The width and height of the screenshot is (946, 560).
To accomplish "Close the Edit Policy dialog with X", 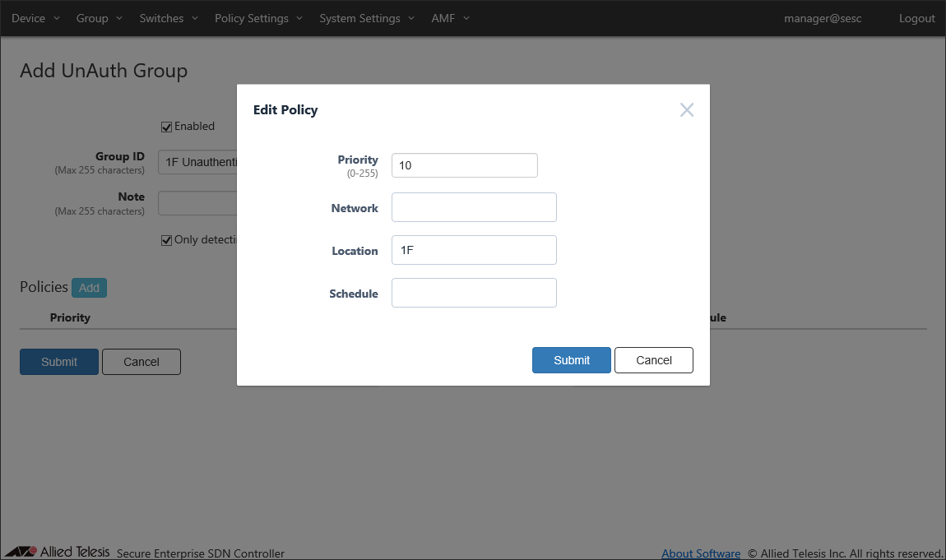I will click(x=687, y=109).
